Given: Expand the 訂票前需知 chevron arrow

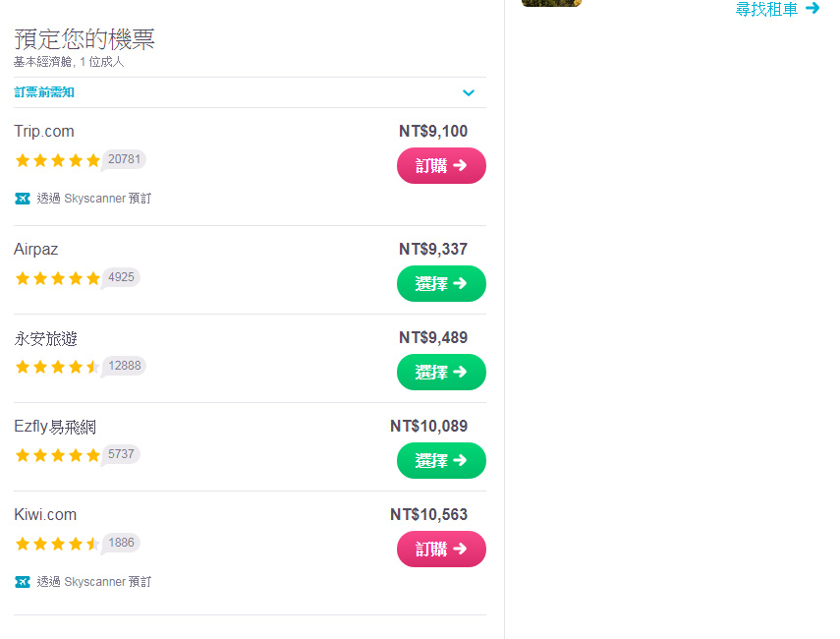Looking at the screenshot, I should pos(469,92).
